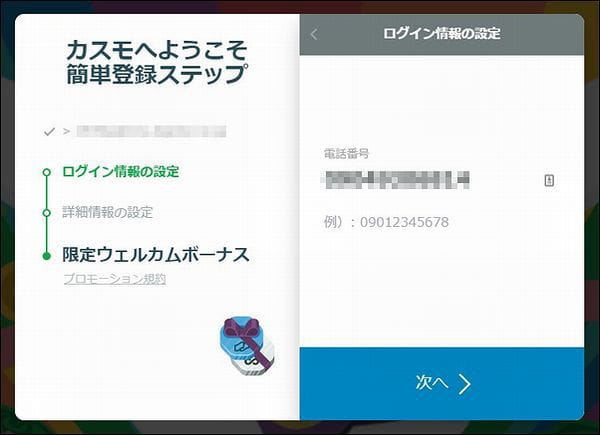Open the プロモーション規約 link

tap(114, 279)
